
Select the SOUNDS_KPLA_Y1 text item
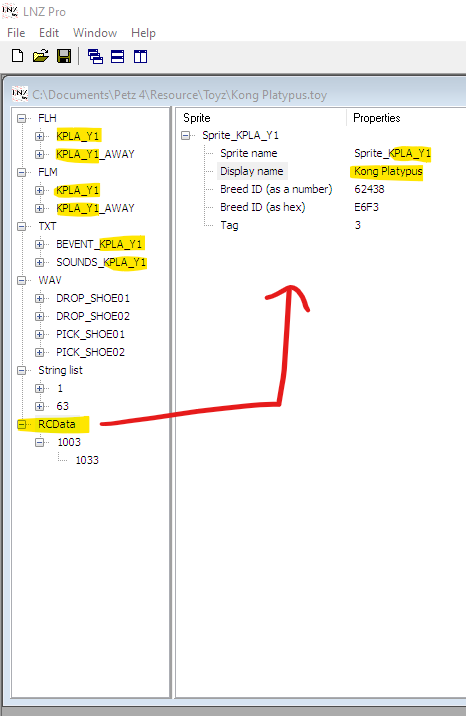(101, 262)
